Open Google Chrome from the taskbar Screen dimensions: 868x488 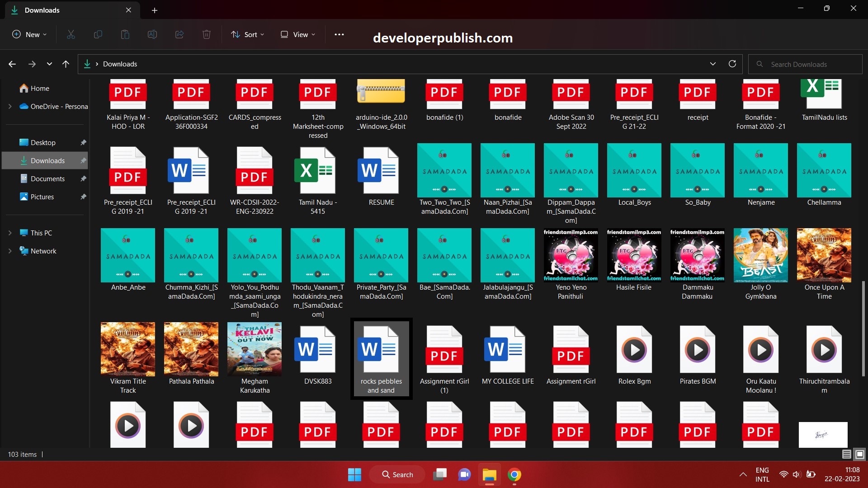point(514,475)
